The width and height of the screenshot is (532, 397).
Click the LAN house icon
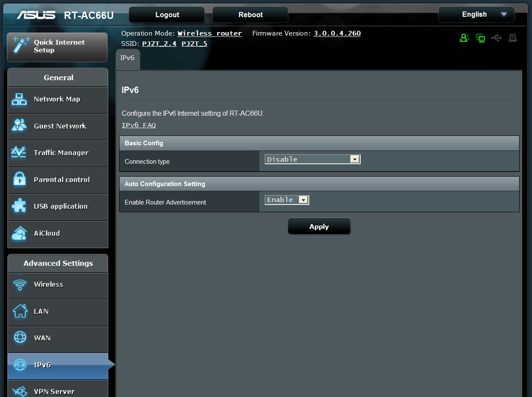20,311
